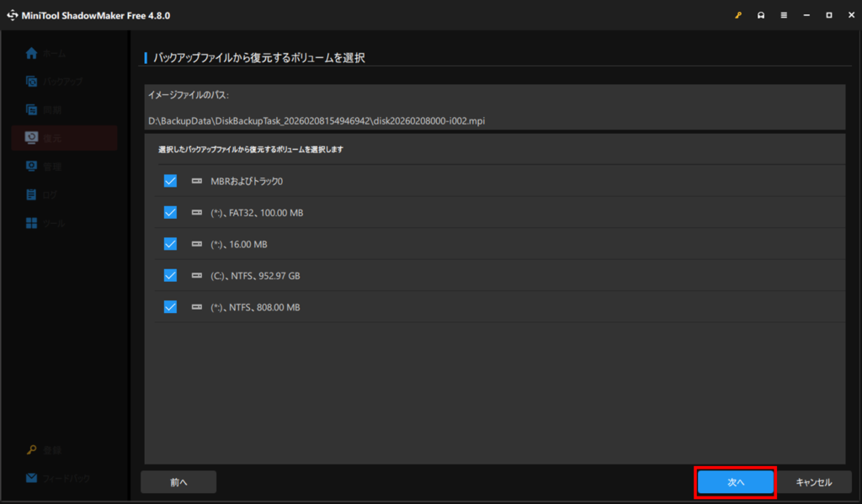Click the Tools (ツール) grid icon
The height and width of the screenshot is (504, 862).
pos(32,223)
